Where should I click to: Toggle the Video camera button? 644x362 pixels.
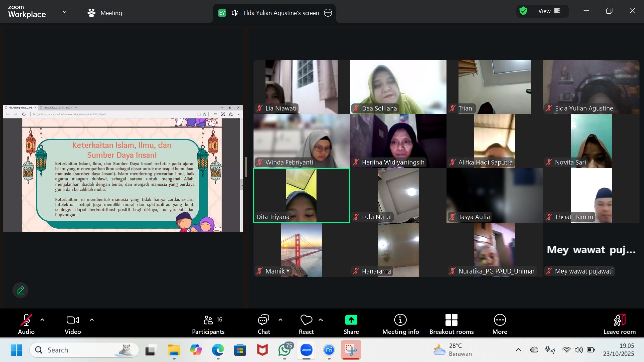point(73,324)
